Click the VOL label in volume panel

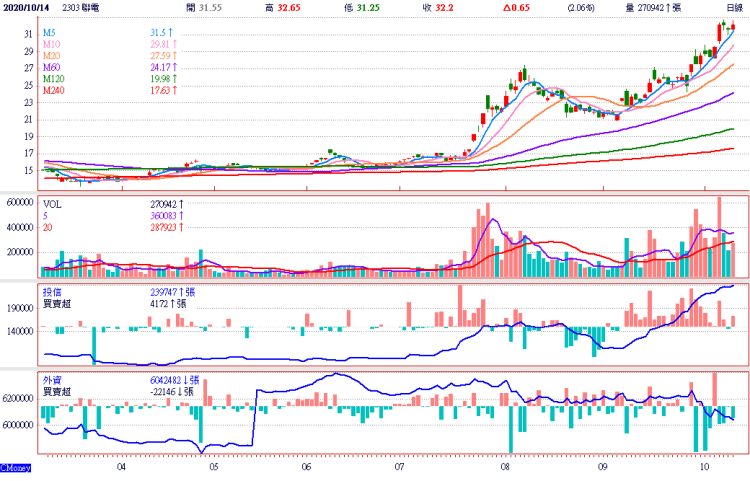pyautogui.click(x=52, y=202)
